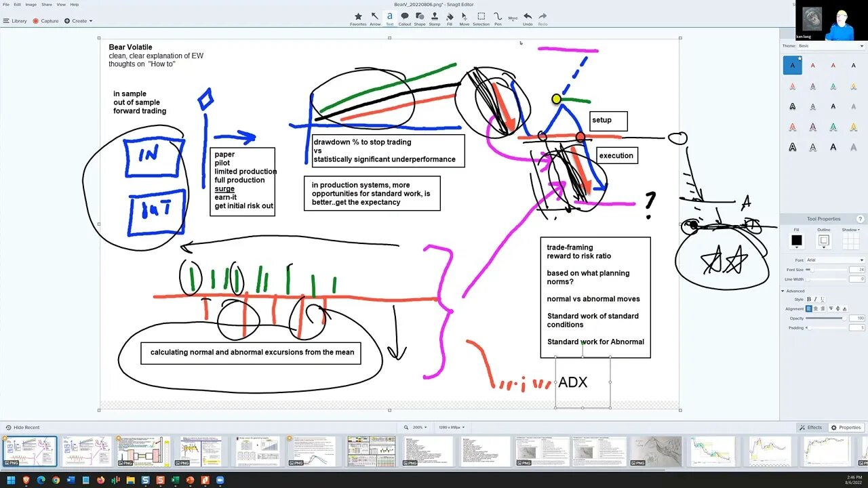Image resolution: width=868 pixels, height=488 pixels.
Task: Open the Edit menu
Action: click(18, 4)
